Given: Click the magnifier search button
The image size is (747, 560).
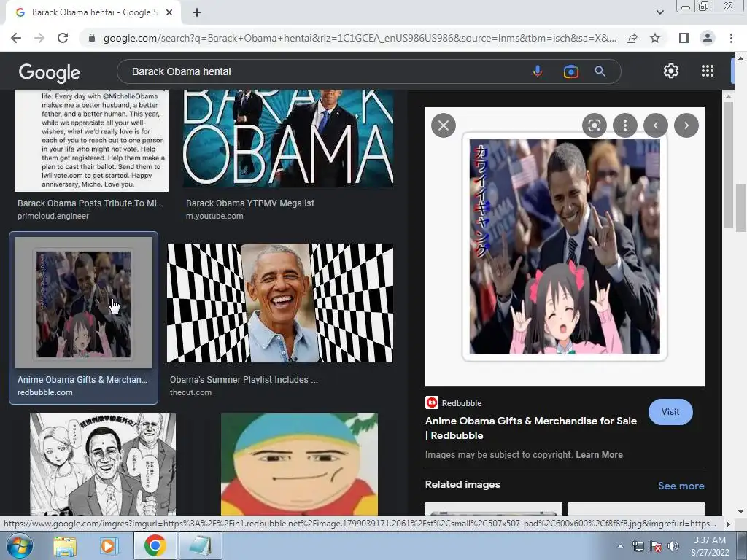Looking at the screenshot, I should [600, 71].
